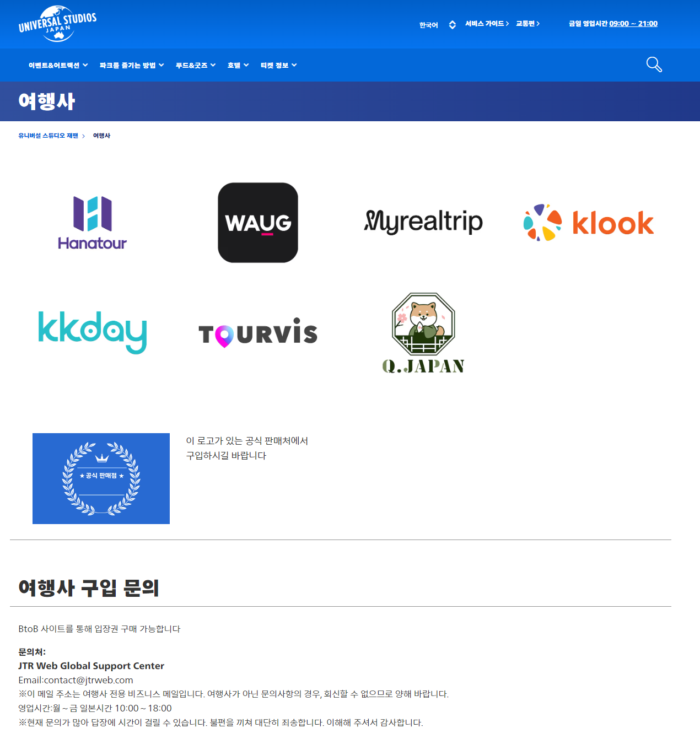Click the Universal Studios Japan logo
Viewport: 700px width, 739px height.
(x=58, y=24)
